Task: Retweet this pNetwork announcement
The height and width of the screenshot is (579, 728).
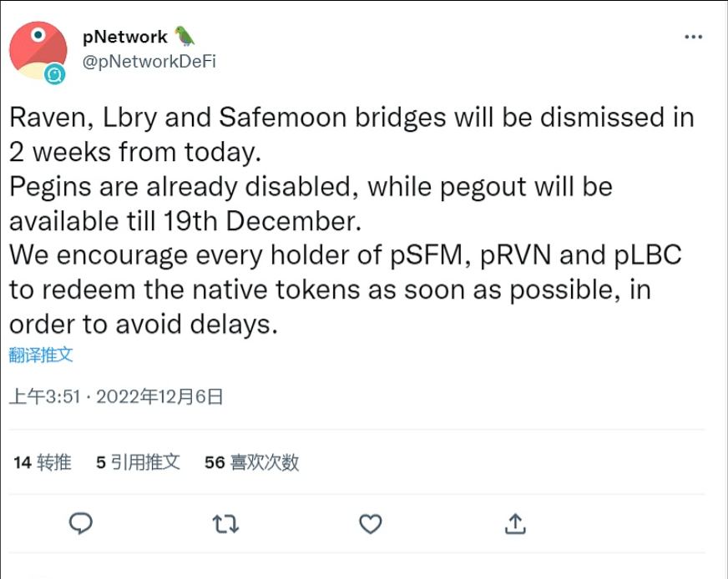Action: pos(225,525)
